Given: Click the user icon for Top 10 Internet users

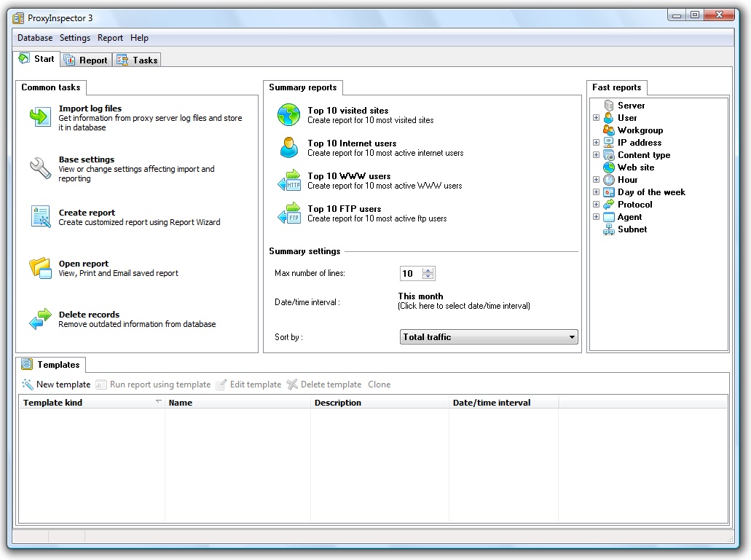Looking at the screenshot, I should 288,147.
